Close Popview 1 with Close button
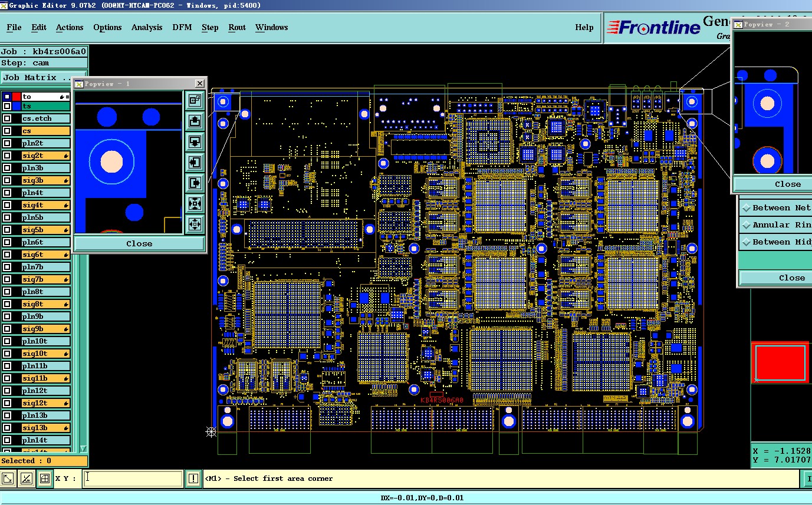This screenshot has width=812, height=505. (139, 243)
